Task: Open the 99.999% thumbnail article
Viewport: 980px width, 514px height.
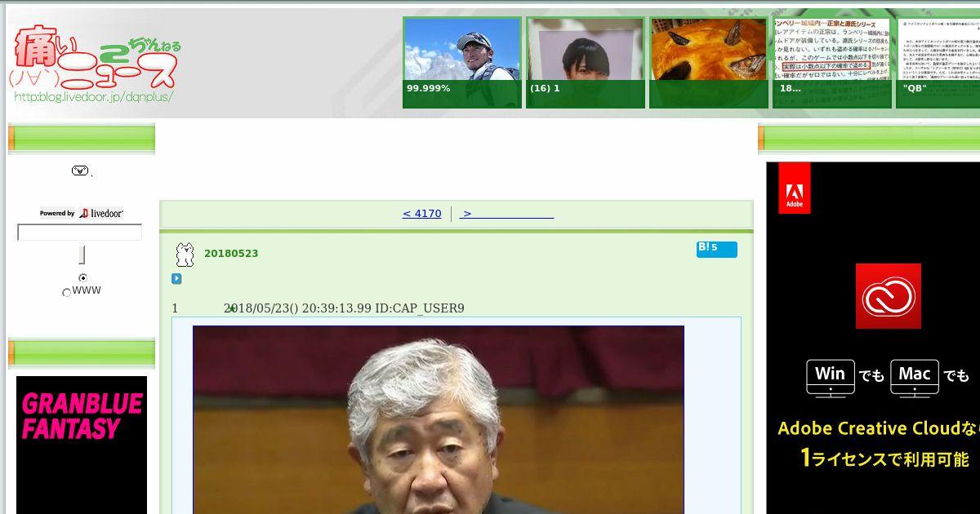Action: pyautogui.click(x=462, y=63)
